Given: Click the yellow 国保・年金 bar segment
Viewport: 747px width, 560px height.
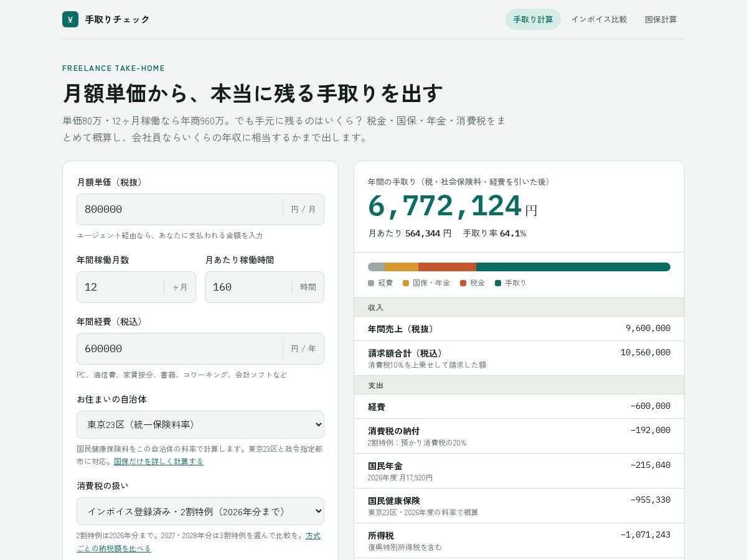Looking at the screenshot, I should pyautogui.click(x=402, y=267).
